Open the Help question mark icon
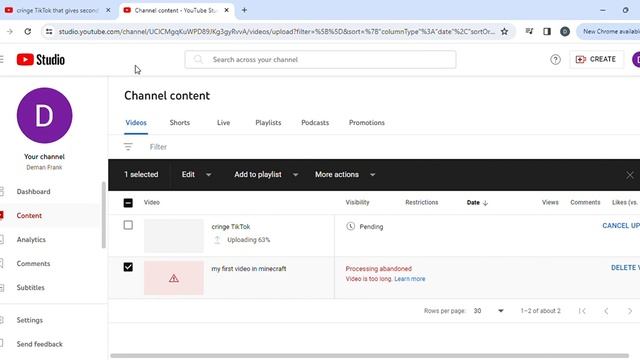 click(x=555, y=60)
